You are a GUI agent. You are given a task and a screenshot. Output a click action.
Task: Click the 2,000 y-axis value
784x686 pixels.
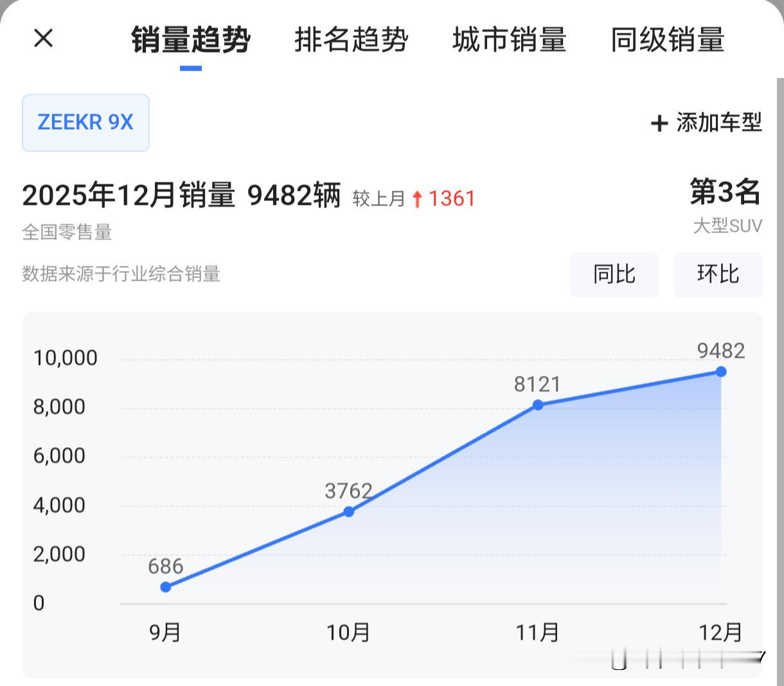point(59,554)
